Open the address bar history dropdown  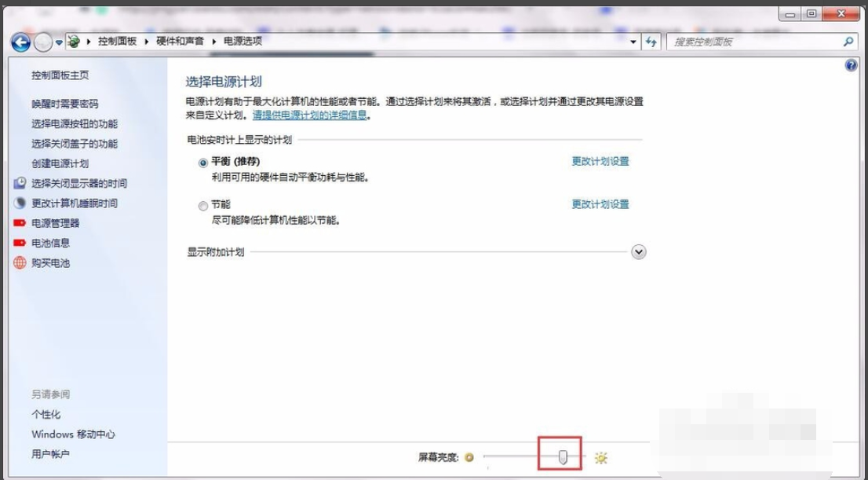(633, 42)
